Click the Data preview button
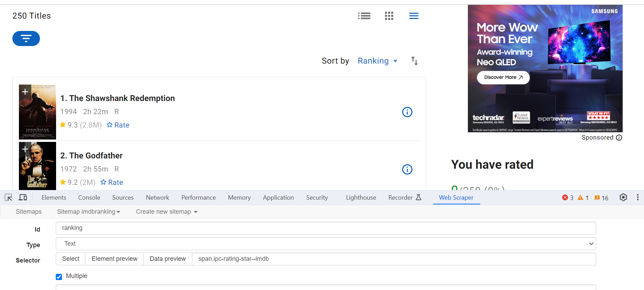Viewport: 644px width, 290px height. tap(168, 259)
